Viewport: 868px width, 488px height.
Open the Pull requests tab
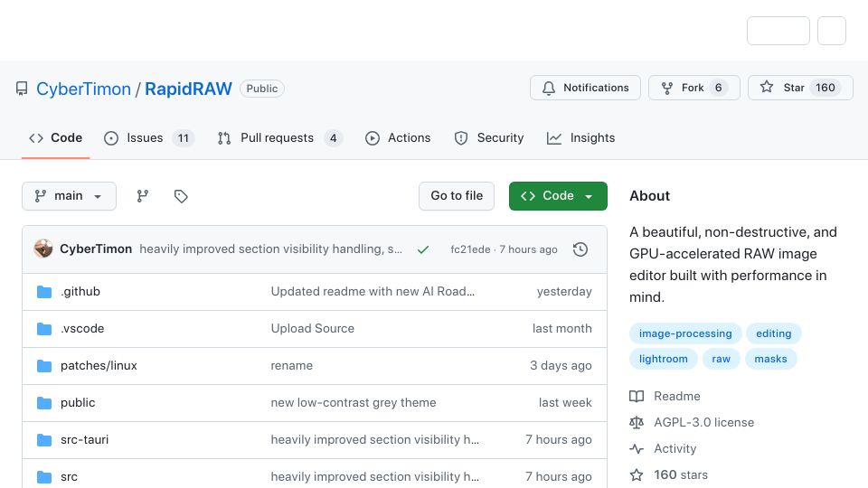[279, 137]
